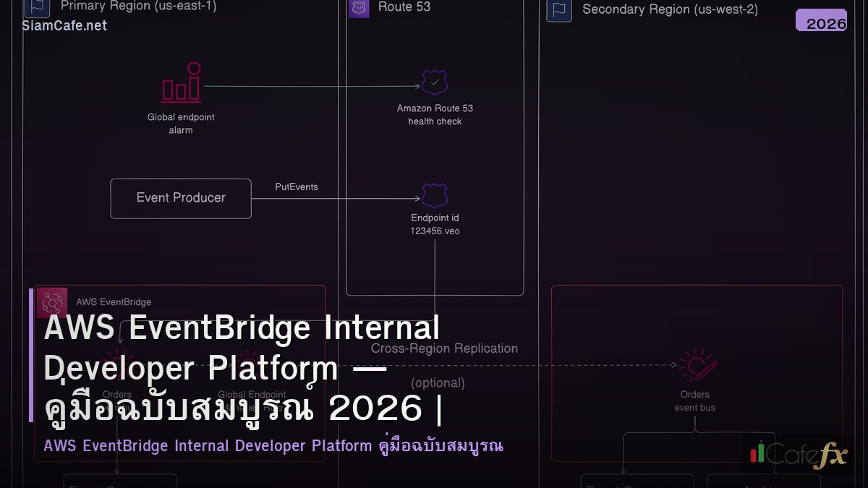868x488 pixels.
Task: Select the AWS EventBridge service icon
Action: [51, 302]
